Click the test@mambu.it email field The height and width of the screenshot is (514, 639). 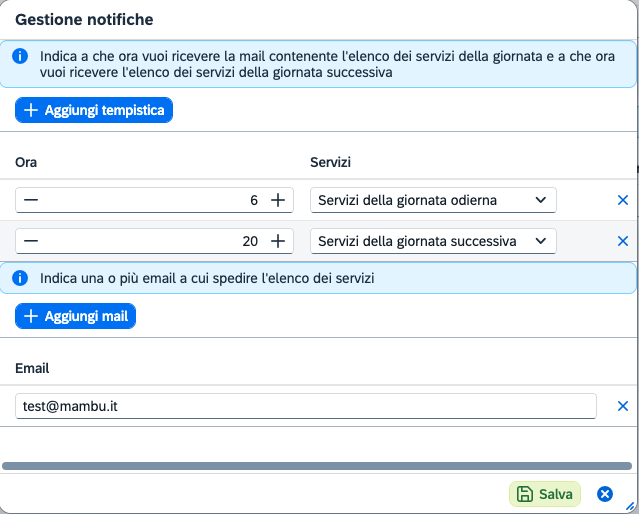click(305, 406)
